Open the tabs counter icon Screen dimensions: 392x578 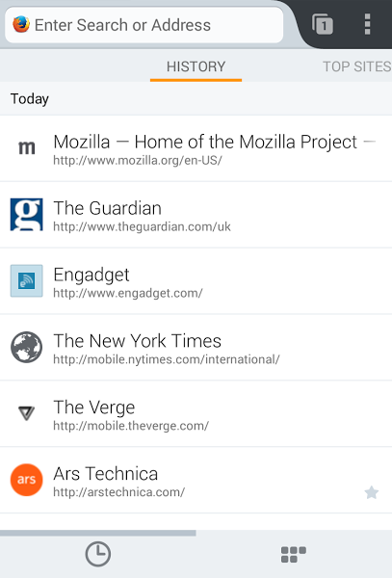(x=323, y=24)
